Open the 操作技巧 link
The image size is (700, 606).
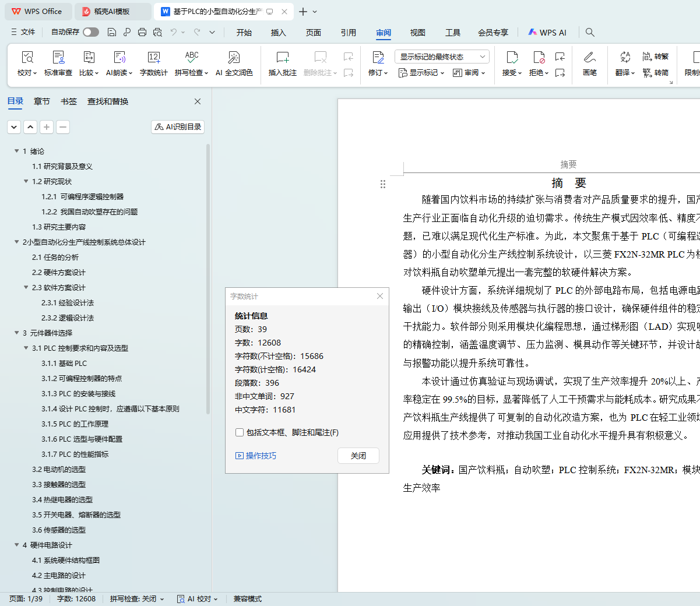tap(261, 456)
